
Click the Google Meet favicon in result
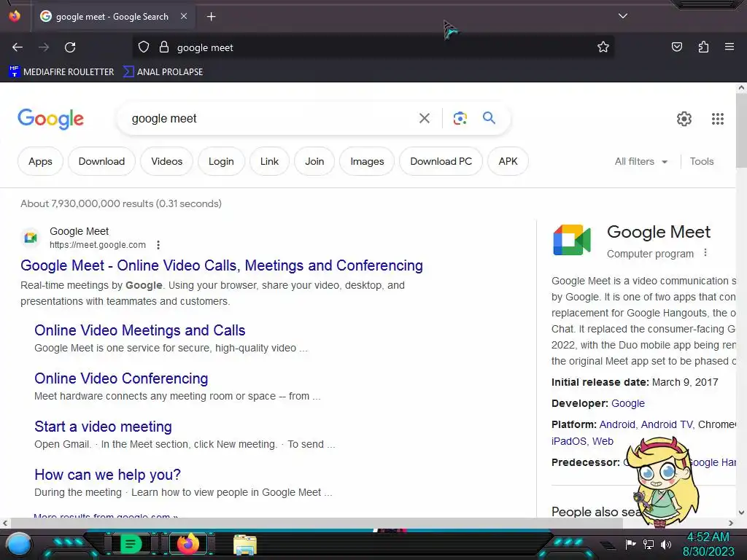[x=31, y=237]
